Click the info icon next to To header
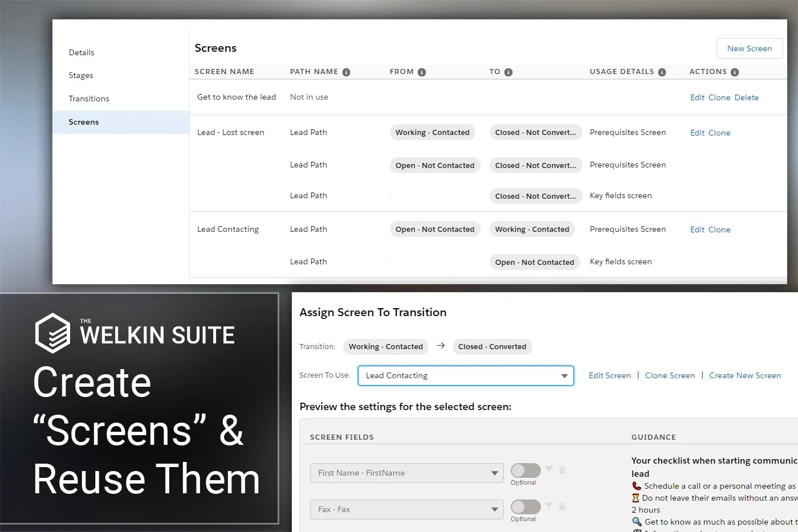 508,72
